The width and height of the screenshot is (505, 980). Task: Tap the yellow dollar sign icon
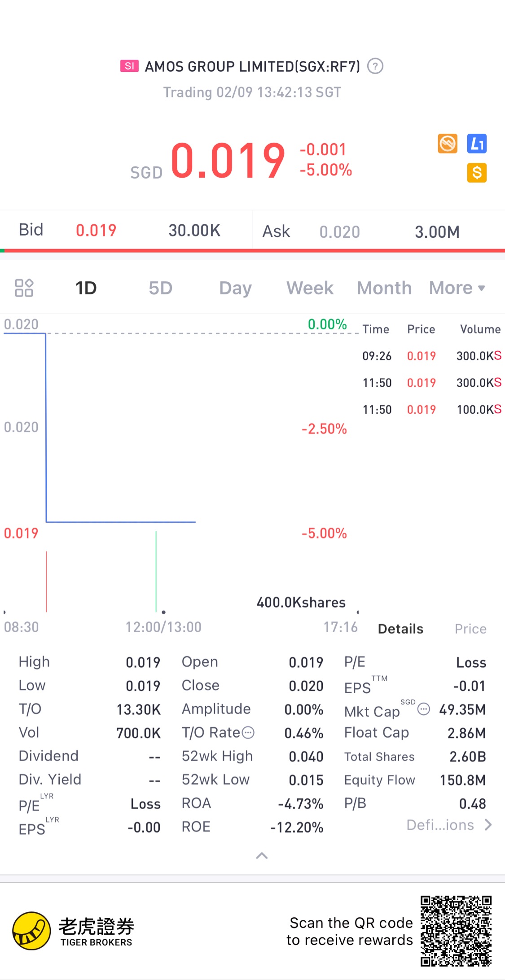[x=477, y=173]
